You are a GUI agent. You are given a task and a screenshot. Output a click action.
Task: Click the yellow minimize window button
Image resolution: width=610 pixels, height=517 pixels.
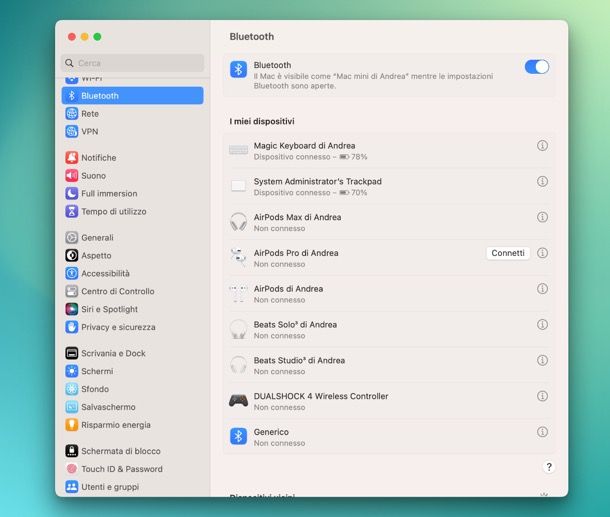point(84,37)
